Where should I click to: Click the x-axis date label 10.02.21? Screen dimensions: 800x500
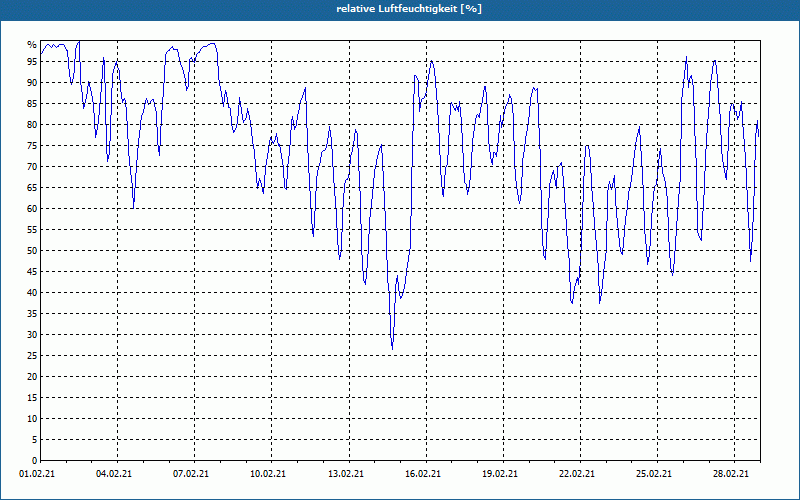pyautogui.click(x=268, y=474)
